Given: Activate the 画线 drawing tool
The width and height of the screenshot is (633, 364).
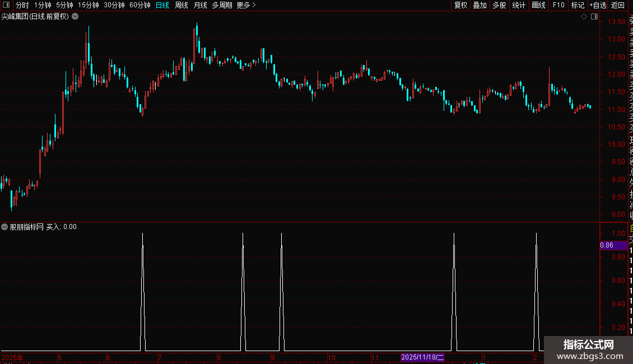Looking at the screenshot, I should click(538, 5).
